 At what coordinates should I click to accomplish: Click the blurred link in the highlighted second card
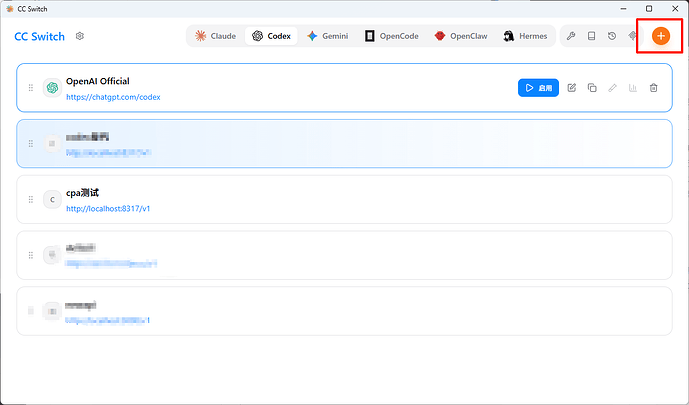(109, 152)
